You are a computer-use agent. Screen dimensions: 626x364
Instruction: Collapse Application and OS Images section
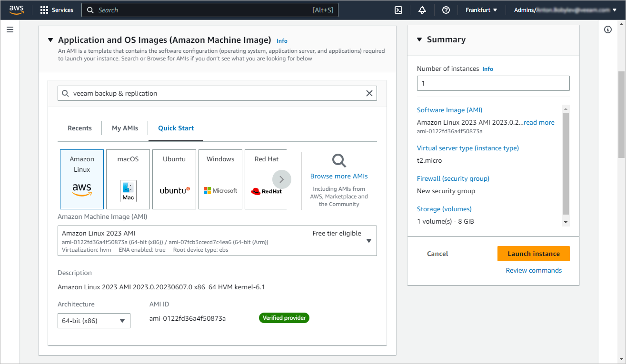pyautogui.click(x=51, y=40)
